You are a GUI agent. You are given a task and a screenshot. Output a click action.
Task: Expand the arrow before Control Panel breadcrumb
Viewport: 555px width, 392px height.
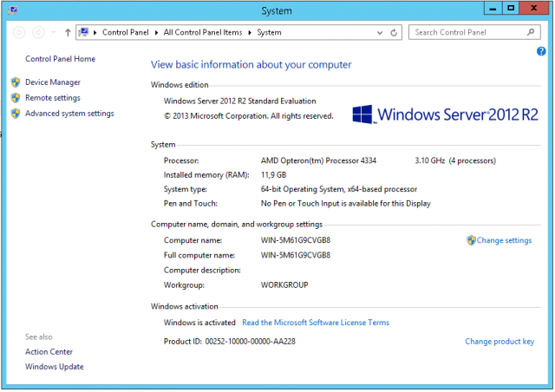[95, 33]
